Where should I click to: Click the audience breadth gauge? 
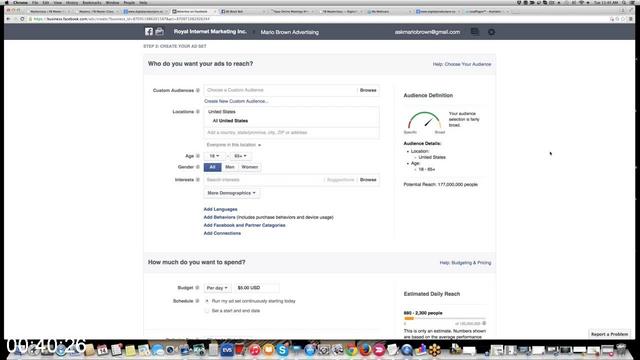click(x=424, y=120)
